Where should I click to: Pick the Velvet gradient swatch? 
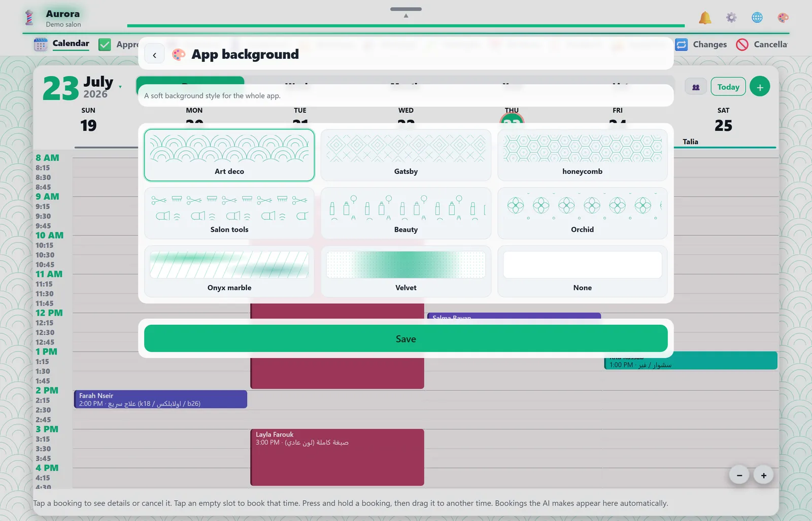(406, 271)
